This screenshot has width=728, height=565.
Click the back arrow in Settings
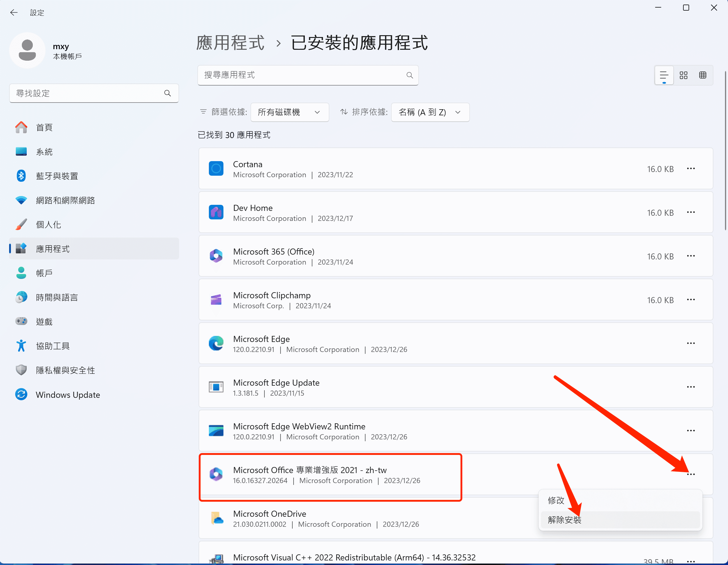coord(14,13)
